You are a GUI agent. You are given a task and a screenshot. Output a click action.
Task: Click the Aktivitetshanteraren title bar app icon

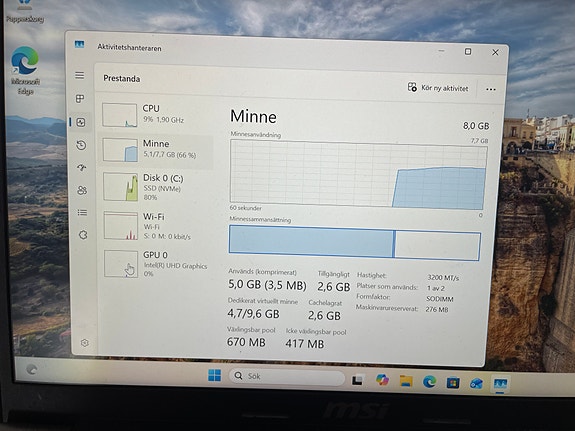pyautogui.click(x=79, y=44)
